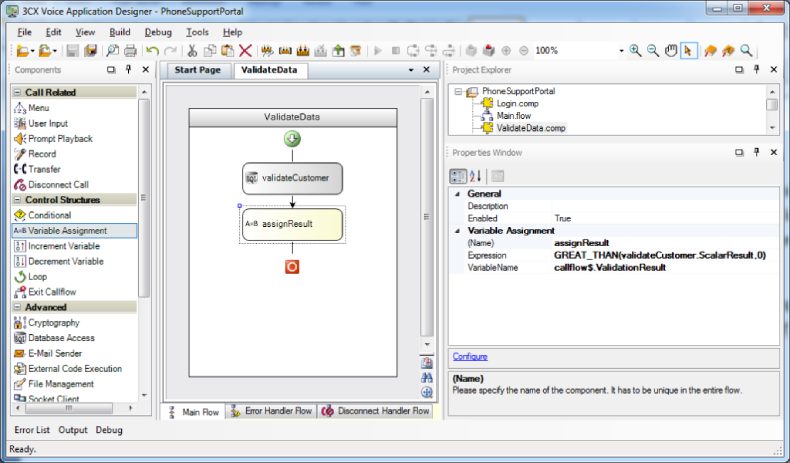Screen dimensions: 790x463
Task: Select the validateCustomer node in the flow
Action: [x=292, y=178]
